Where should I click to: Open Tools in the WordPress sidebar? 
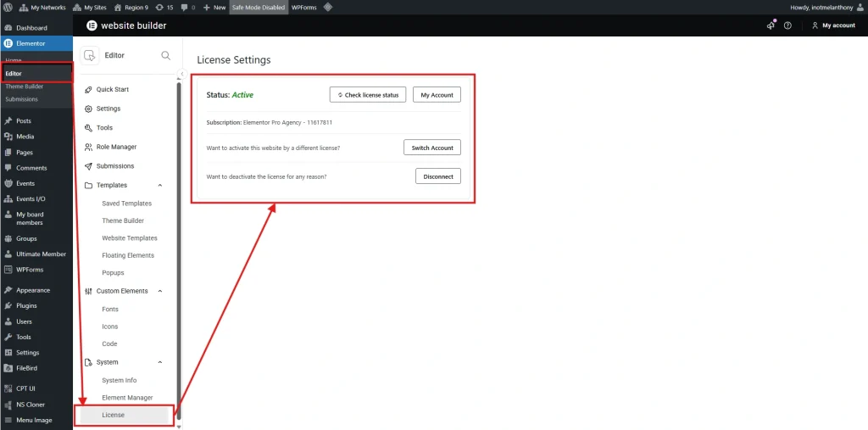[x=36, y=337]
